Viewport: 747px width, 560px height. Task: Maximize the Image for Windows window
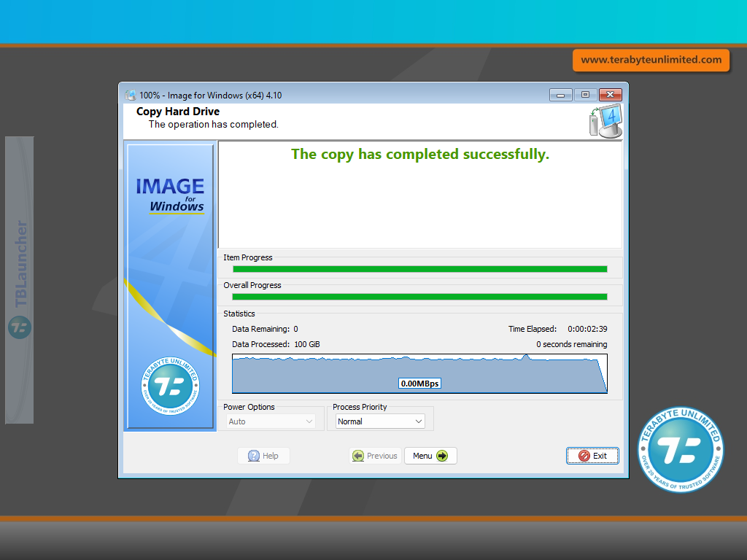[585, 95]
